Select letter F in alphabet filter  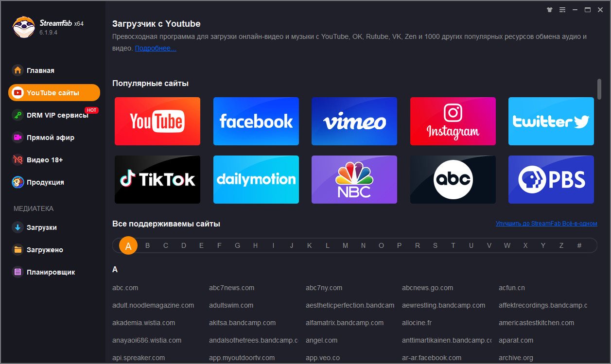click(x=219, y=245)
